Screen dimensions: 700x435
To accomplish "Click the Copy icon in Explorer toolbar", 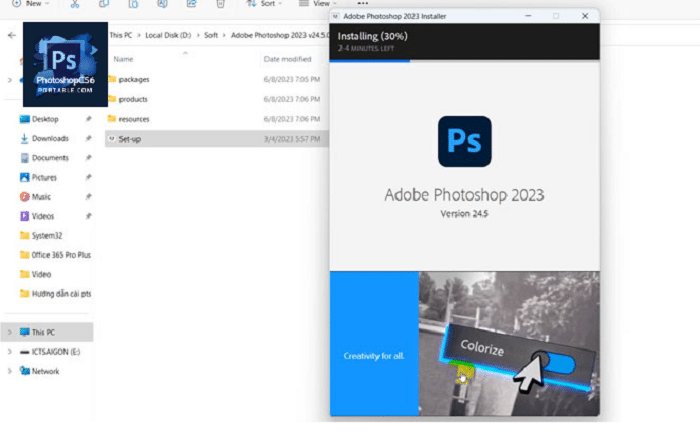I will pos(104,4).
